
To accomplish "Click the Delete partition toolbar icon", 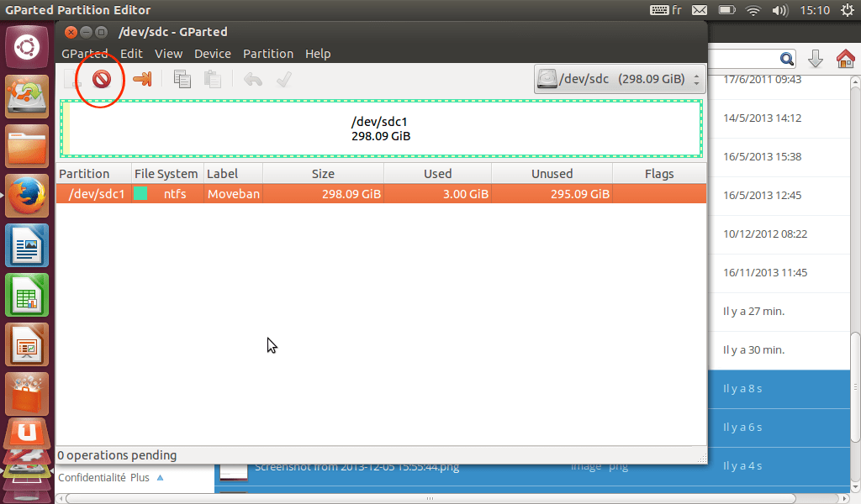I will (102, 80).
